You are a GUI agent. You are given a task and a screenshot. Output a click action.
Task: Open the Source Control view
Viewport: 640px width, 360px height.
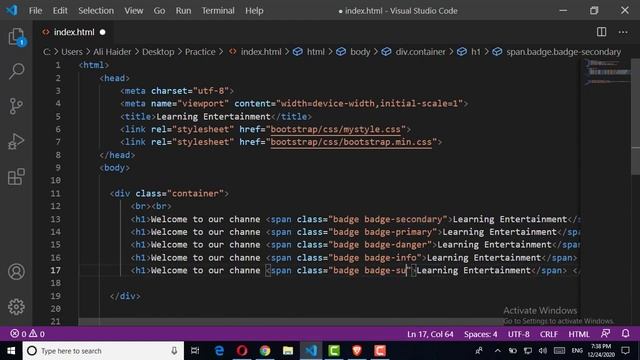16,106
